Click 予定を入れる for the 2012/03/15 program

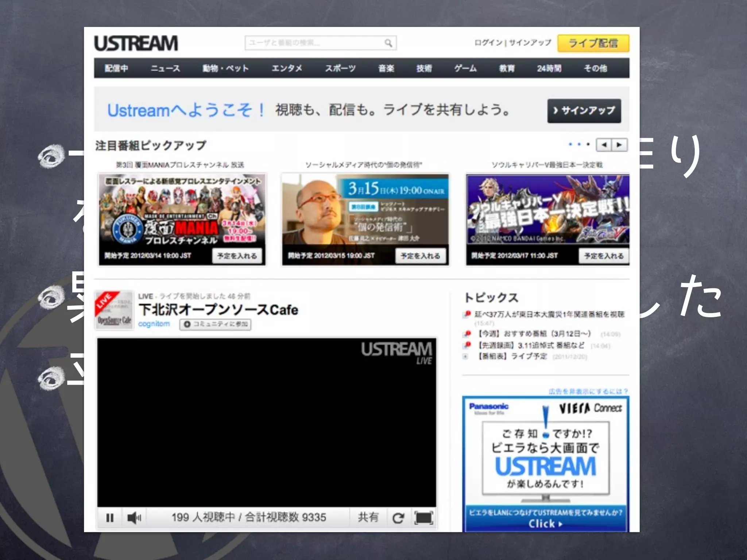click(x=420, y=256)
